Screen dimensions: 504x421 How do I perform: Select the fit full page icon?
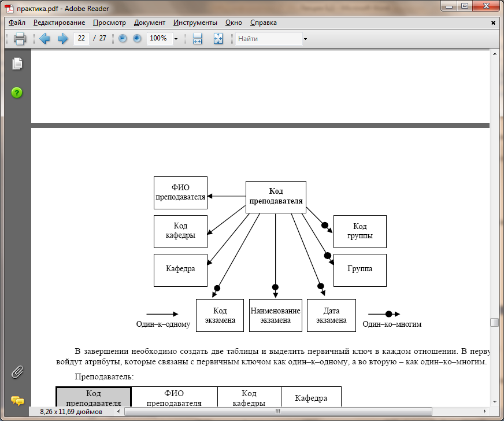pos(218,39)
